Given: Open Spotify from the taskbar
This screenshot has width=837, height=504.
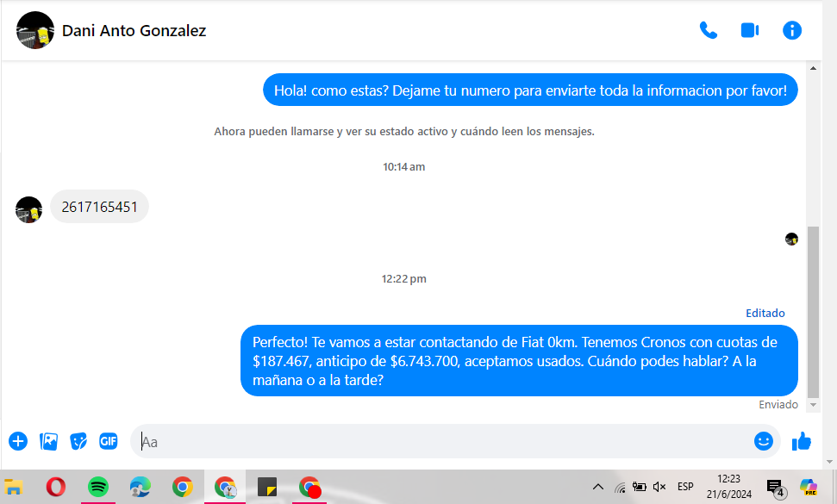Looking at the screenshot, I should pos(98,487).
